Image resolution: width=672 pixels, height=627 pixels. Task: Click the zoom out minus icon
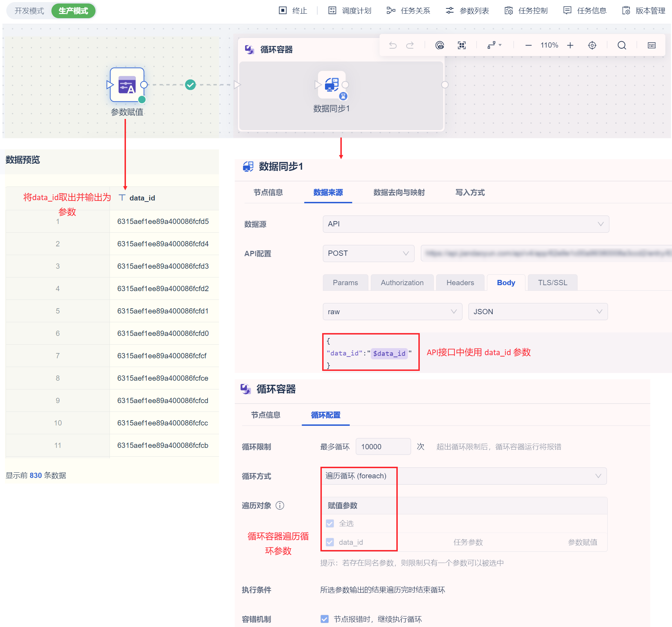pyautogui.click(x=529, y=45)
